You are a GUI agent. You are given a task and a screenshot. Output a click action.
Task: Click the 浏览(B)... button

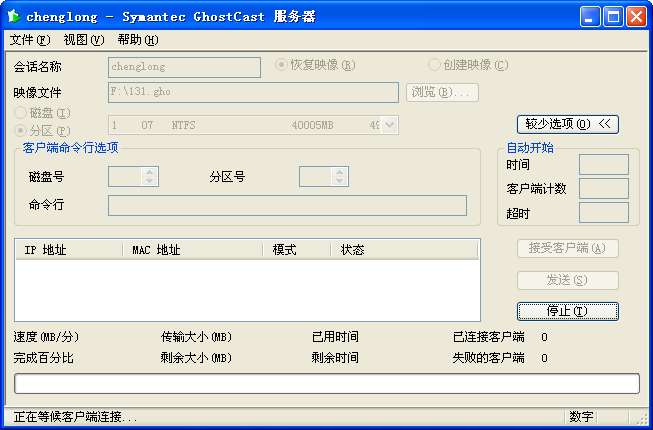(442, 92)
